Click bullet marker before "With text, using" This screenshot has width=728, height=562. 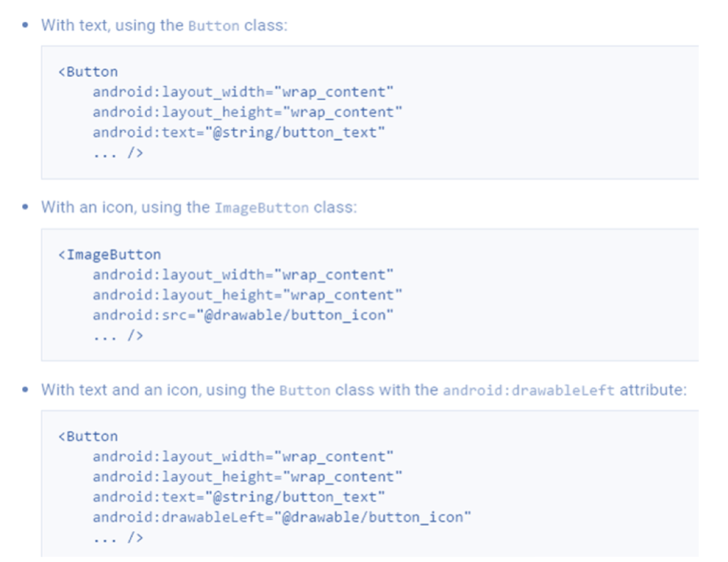click(x=26, y=25)
